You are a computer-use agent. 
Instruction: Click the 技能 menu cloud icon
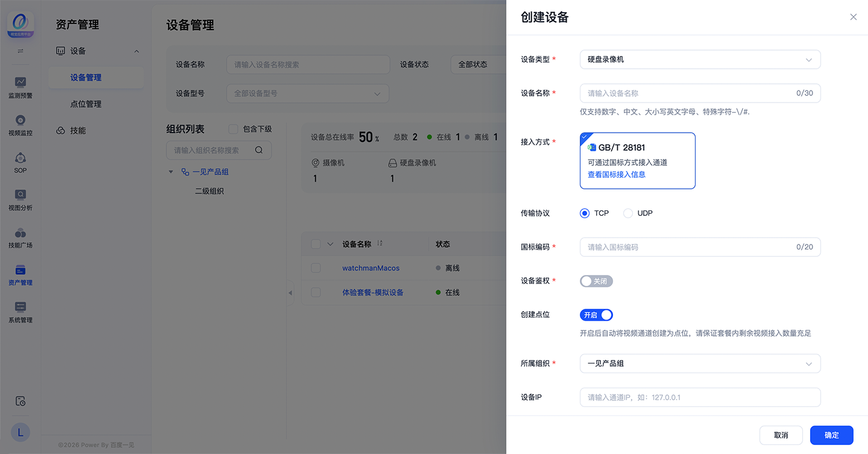pos(60,130)
